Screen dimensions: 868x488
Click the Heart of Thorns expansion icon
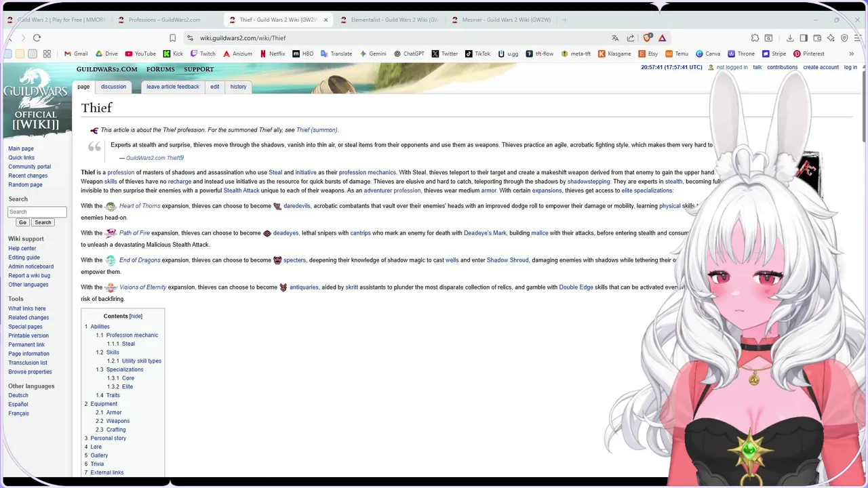(110, 206)
